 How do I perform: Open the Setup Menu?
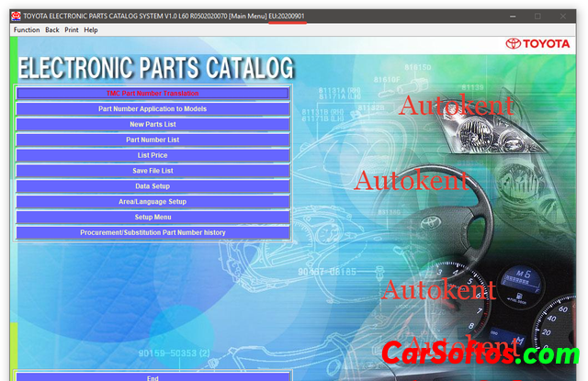(153, 217)
